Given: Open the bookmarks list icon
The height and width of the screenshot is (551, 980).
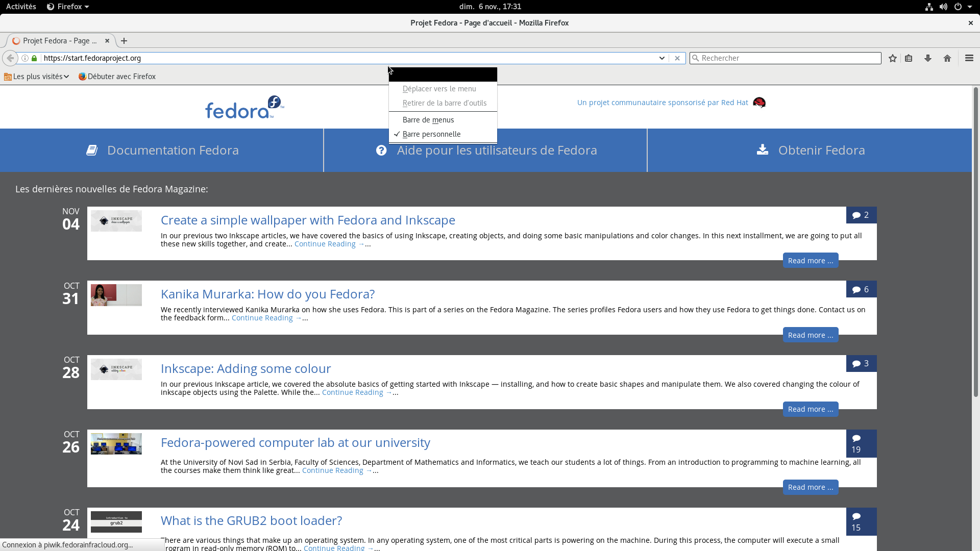Looking at the screenshot, I should (909, 58).
